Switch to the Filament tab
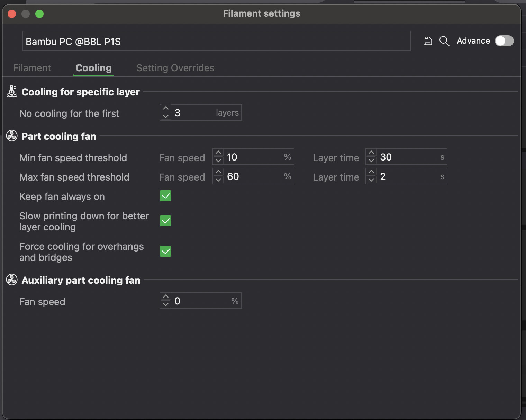Image resolution: width=526 pixels, height=420 pixels. click(32, 68)
